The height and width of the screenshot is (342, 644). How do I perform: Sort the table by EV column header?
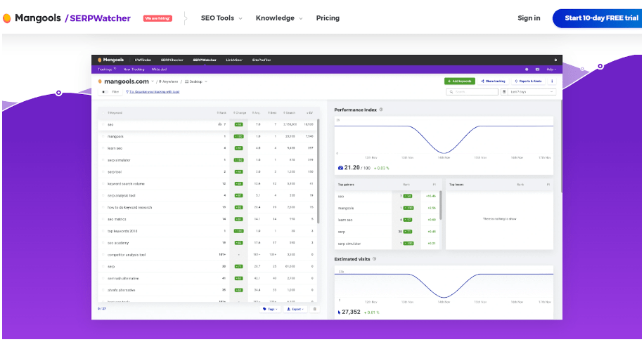(310, 113)
